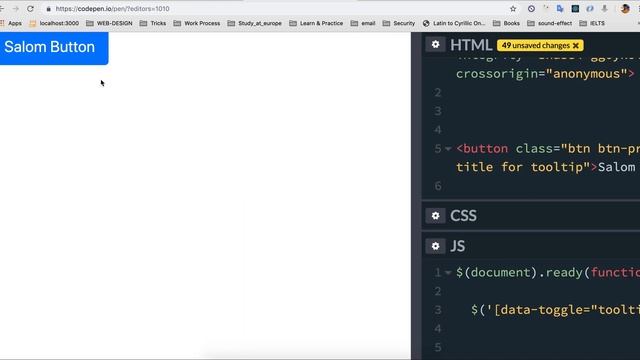This screenshot has width=640, height=360.
Task: Open the sound-effect bookmarks folder
Action: point(550,23)
